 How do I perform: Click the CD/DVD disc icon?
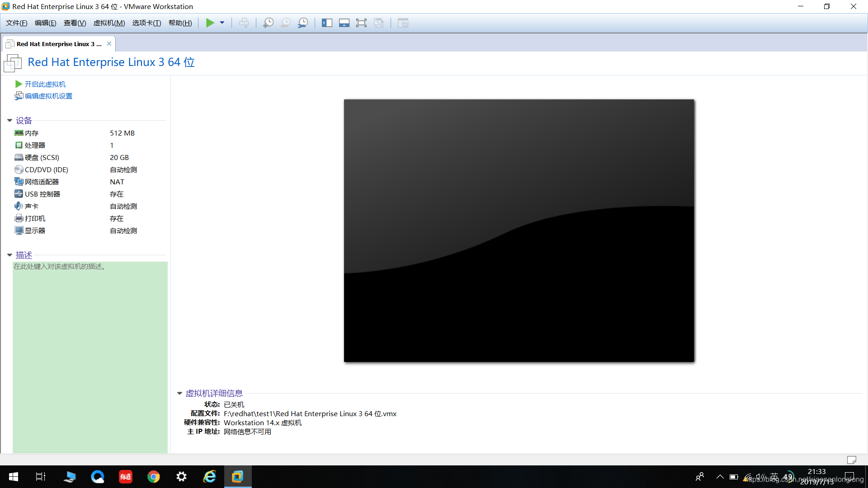(19, 169)
